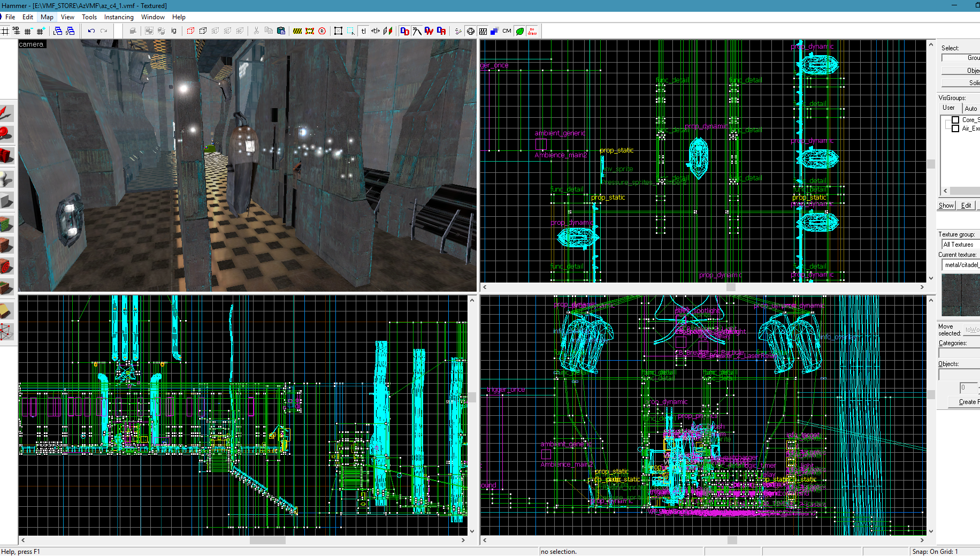Click the Select Groups button
This screenshot has width=980, height=556.
pos(961,58)
